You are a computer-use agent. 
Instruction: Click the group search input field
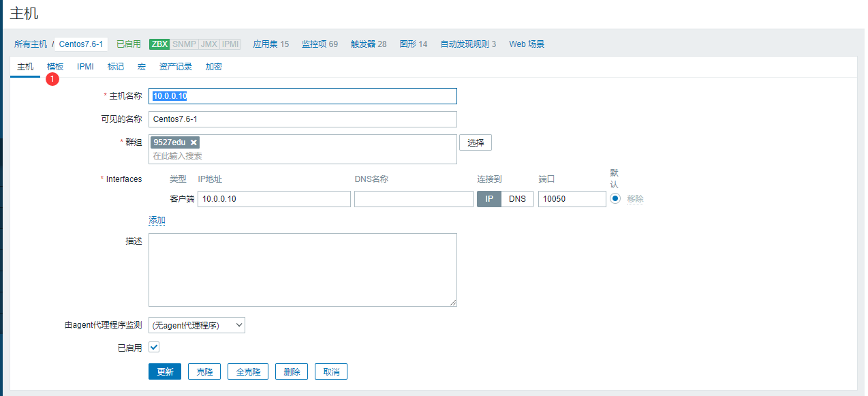[303, 156]
